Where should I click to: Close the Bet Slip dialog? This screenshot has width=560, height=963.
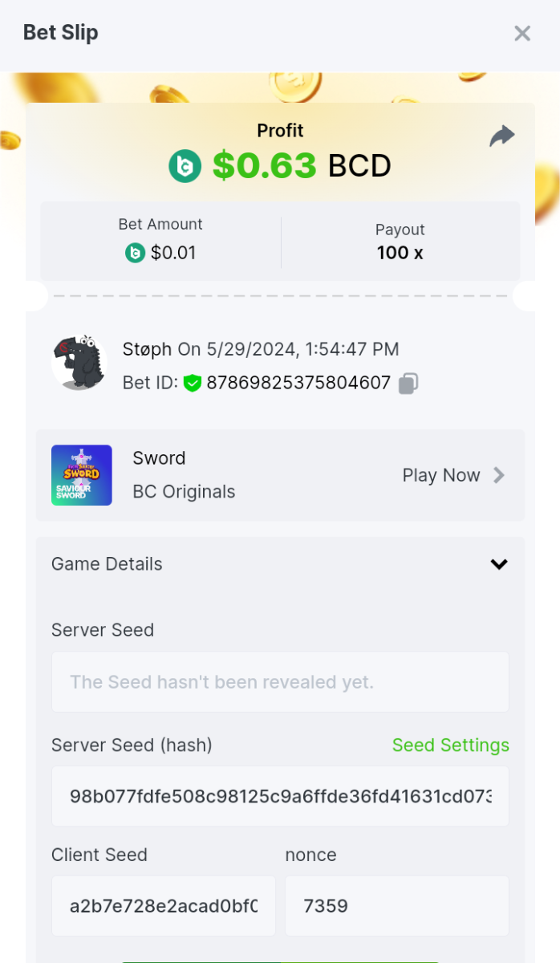coord(522,33)
